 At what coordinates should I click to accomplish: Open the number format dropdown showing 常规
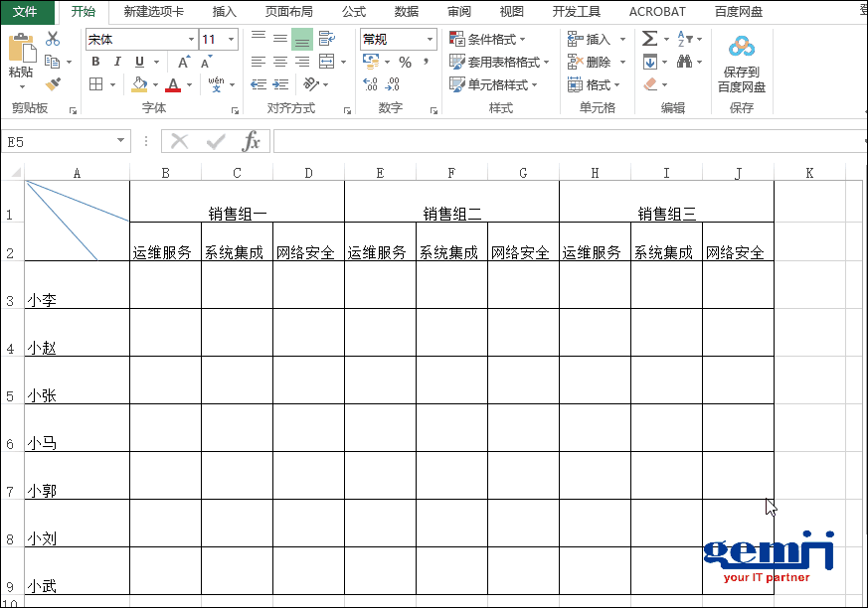(x=396, y=38)
